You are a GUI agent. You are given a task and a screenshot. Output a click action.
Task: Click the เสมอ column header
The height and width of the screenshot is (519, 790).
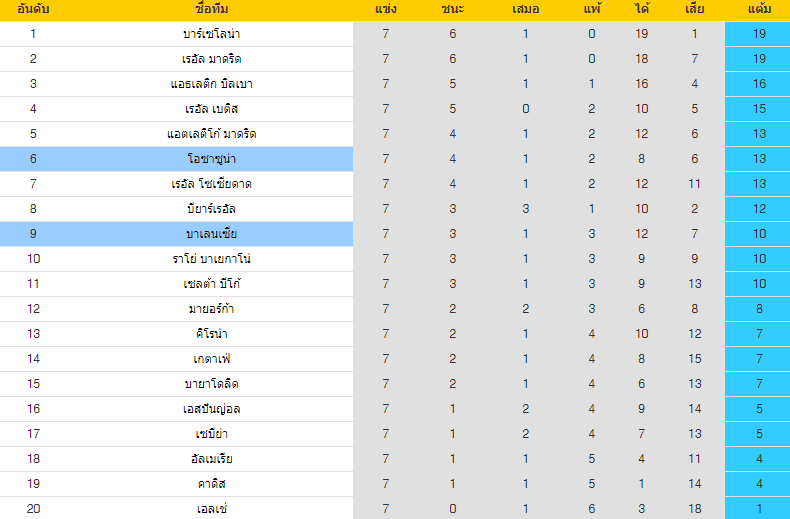click(x=525, y=9)
